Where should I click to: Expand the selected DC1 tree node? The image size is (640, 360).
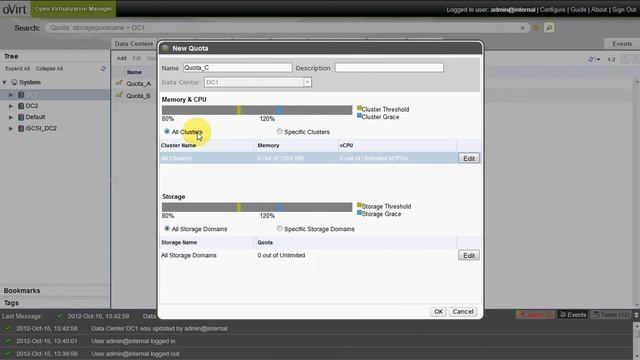click(11, 95)
